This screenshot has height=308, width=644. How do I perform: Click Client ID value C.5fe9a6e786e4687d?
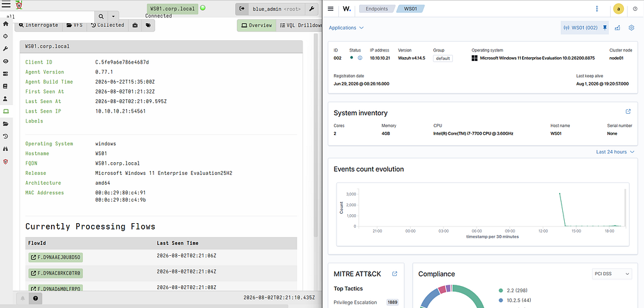(x=122, y=62)
